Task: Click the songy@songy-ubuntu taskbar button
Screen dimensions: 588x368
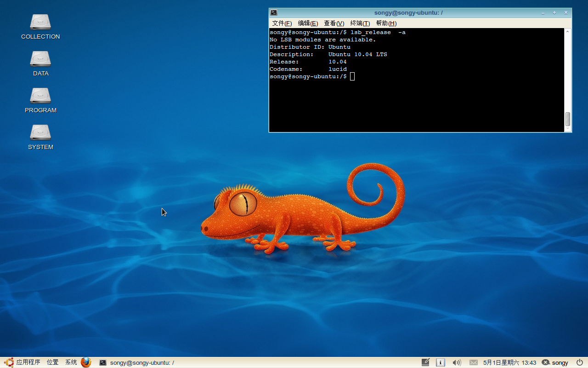Action: pyautogui.click(x=137, y=362)
